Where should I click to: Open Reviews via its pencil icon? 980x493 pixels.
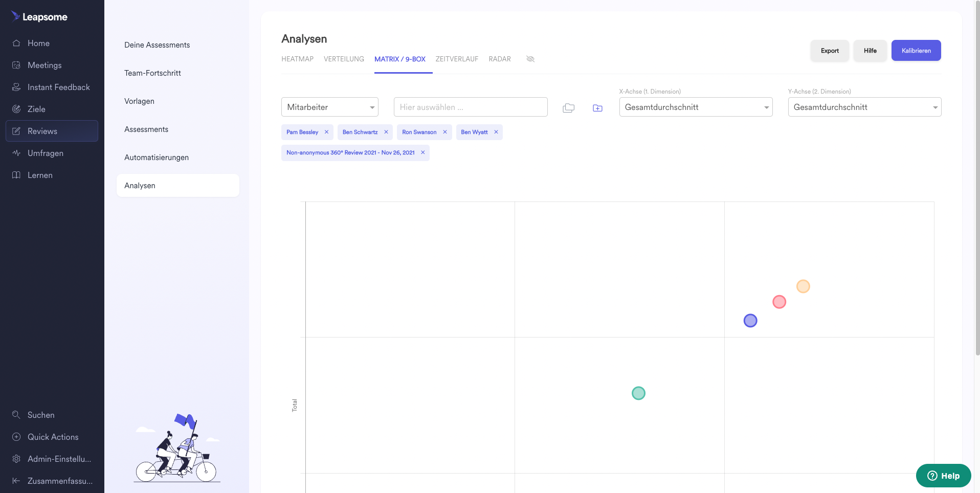pos(16,131)
